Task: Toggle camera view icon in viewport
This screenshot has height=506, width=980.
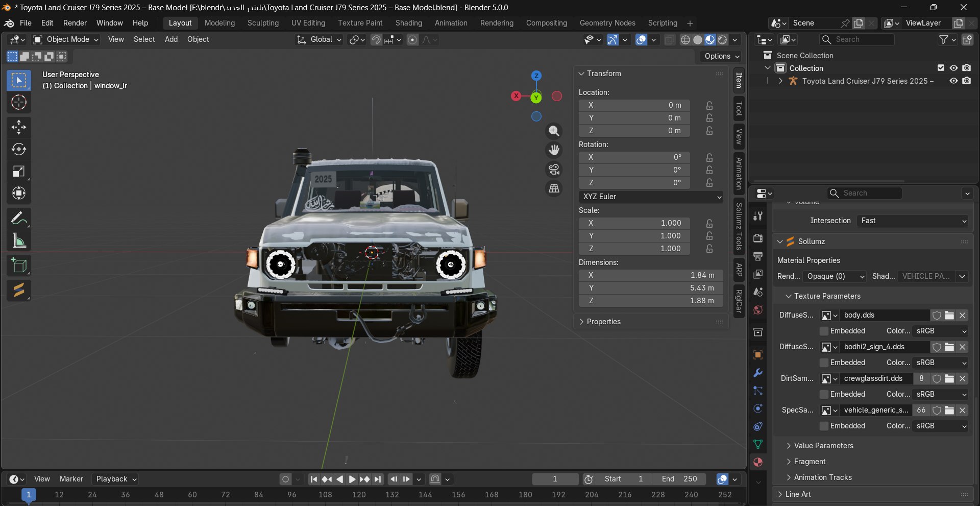Action: [554, 169]
